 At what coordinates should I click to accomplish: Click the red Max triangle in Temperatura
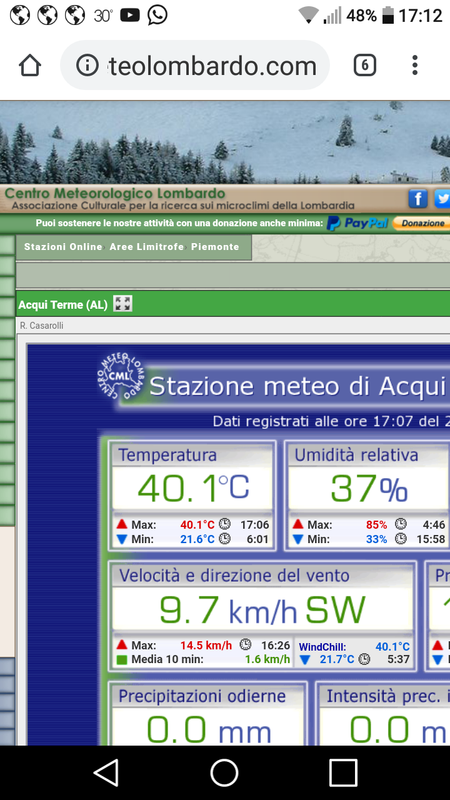pos(121,524)
